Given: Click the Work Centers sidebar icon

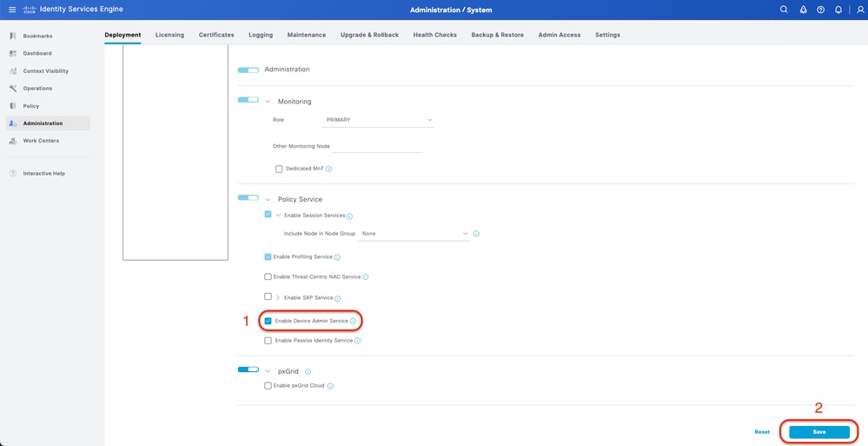Looking at the screenshot, I should [x=13, y=141].
